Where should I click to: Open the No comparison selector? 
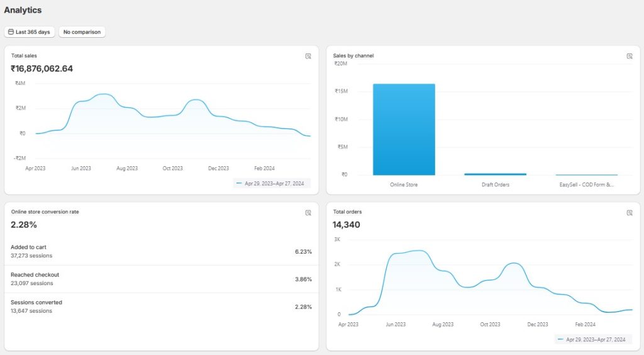(82, 32)
